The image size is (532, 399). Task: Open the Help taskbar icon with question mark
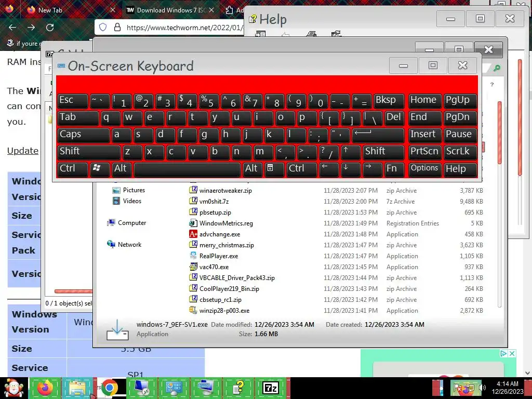[x=238, y=388]
